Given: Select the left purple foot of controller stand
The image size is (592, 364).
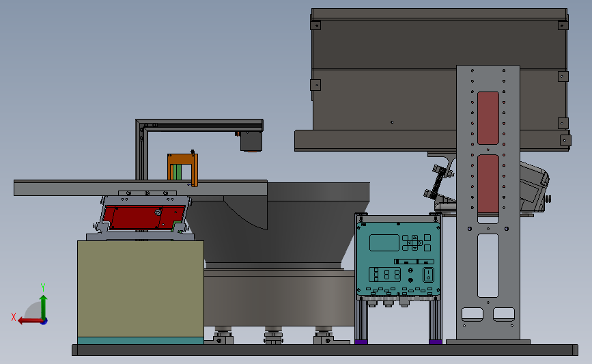Looking at the screenshot, I should click(x=361, y=341).
